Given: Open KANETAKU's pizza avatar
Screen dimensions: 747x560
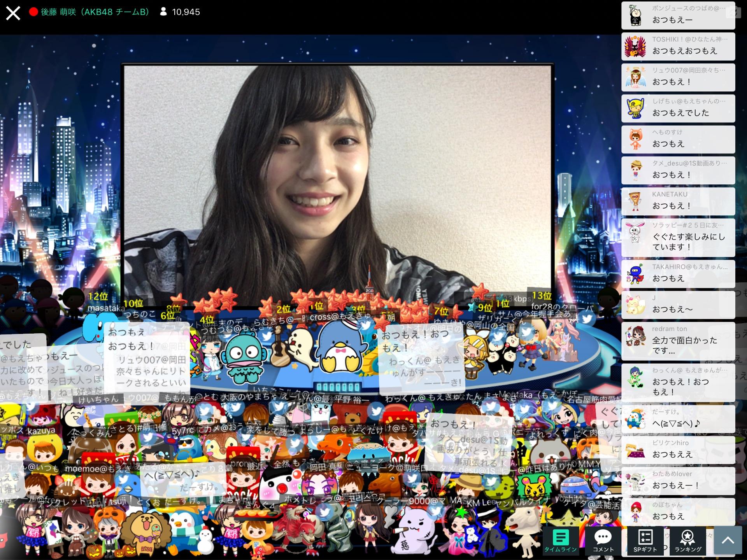Looking at the screenshot, I should click(635, 201).
